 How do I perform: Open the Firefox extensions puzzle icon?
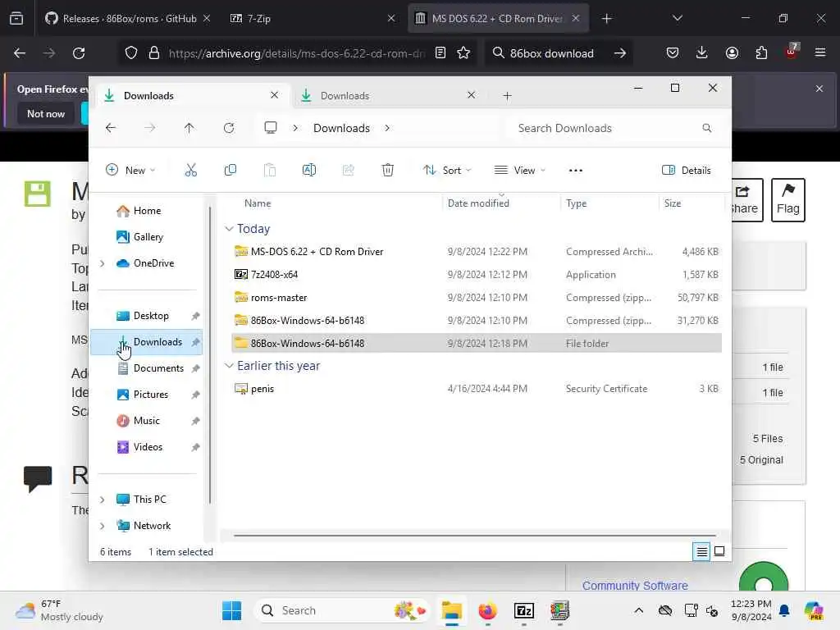(761, 53)
